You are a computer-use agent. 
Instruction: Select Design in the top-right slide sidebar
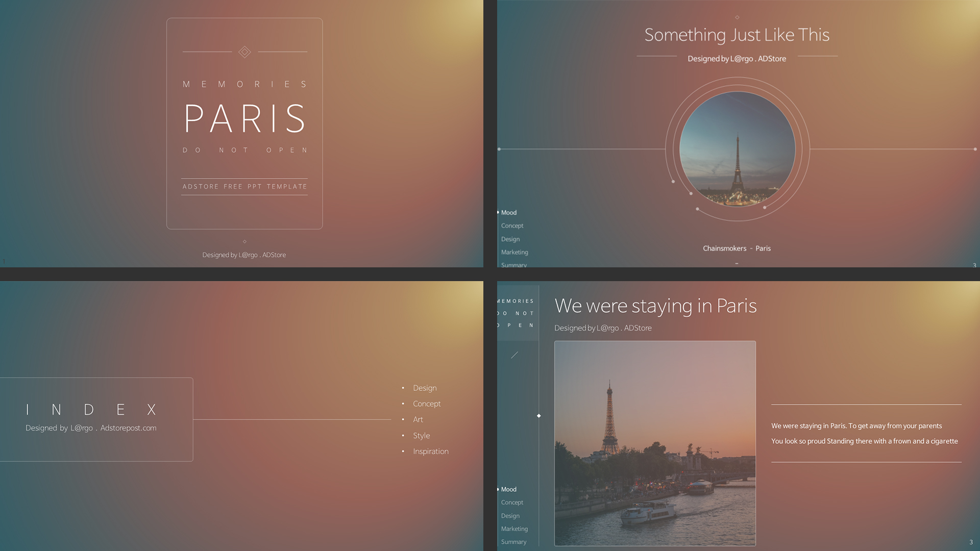click(510, 239)
